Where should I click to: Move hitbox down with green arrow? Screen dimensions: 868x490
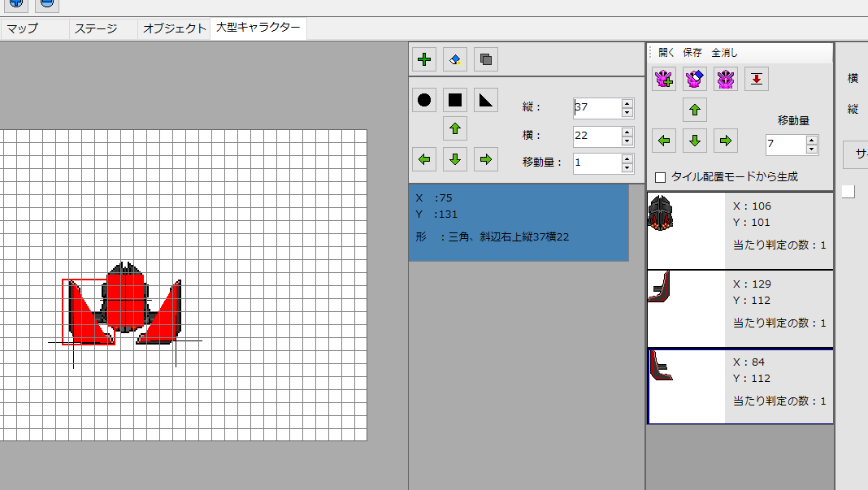pyautogui.click(x=455, y=159)
